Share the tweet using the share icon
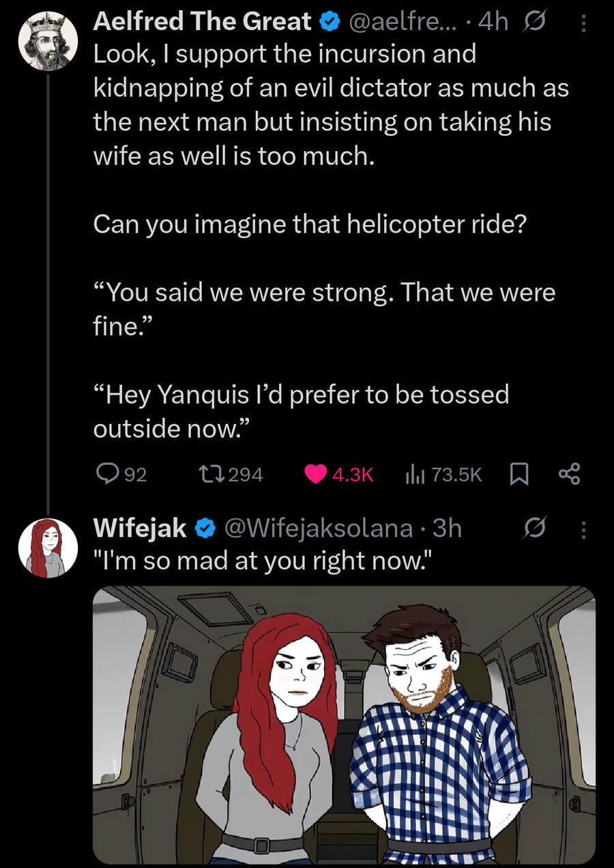This screenshot has width=614, height=868. 569,474
